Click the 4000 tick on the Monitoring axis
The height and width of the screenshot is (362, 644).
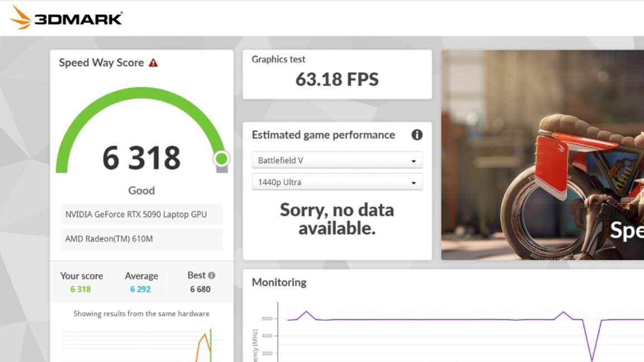point(267,336)
